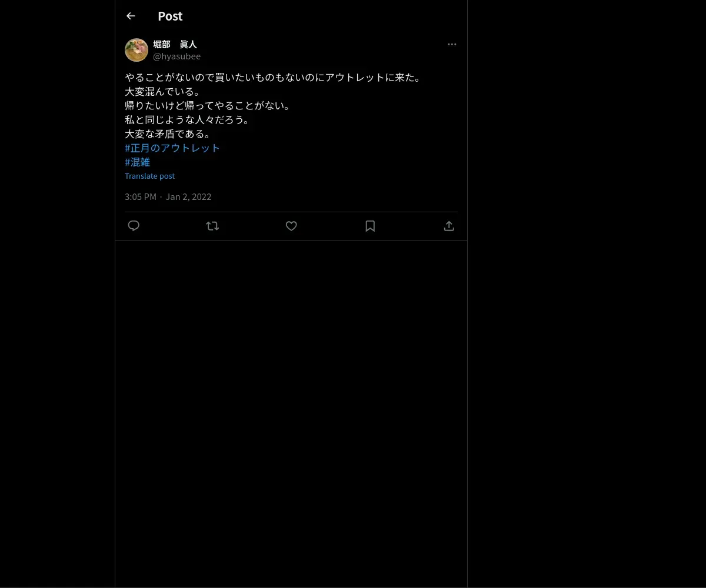
Task: Open the 3:05 PM timestamp link
Action: (141, 196)
